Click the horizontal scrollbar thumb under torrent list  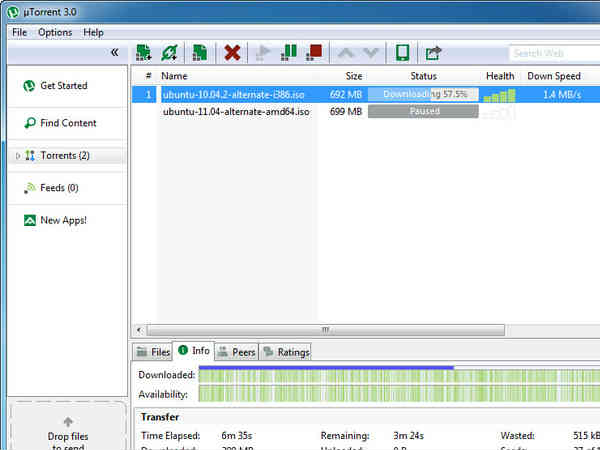[325, 329]
